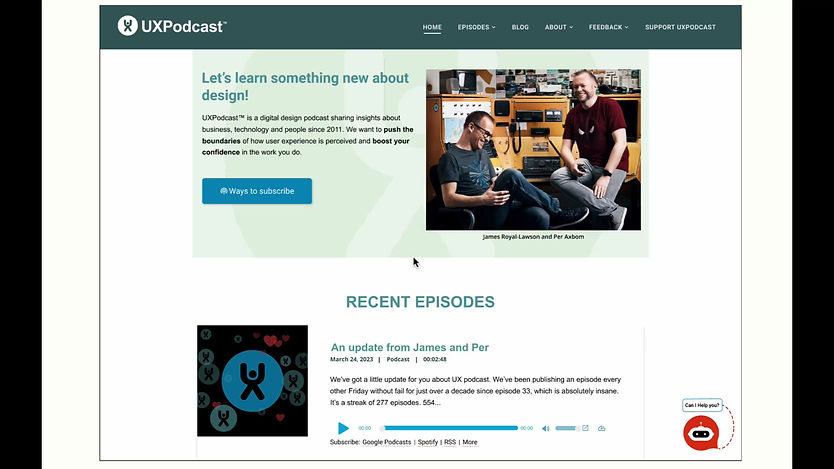Viewport: 834px width, 469px height.
Task: Subscribe via the Spotify link
Action: [428, 442]
